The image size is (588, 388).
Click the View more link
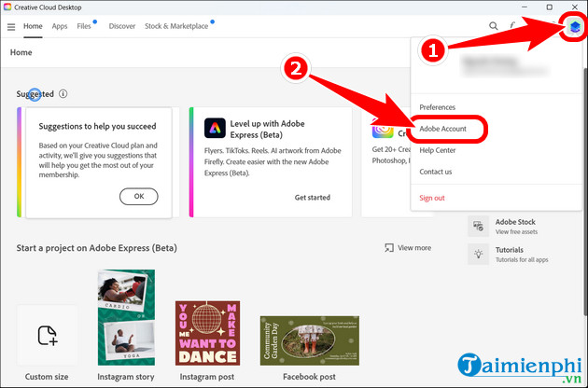414,248
